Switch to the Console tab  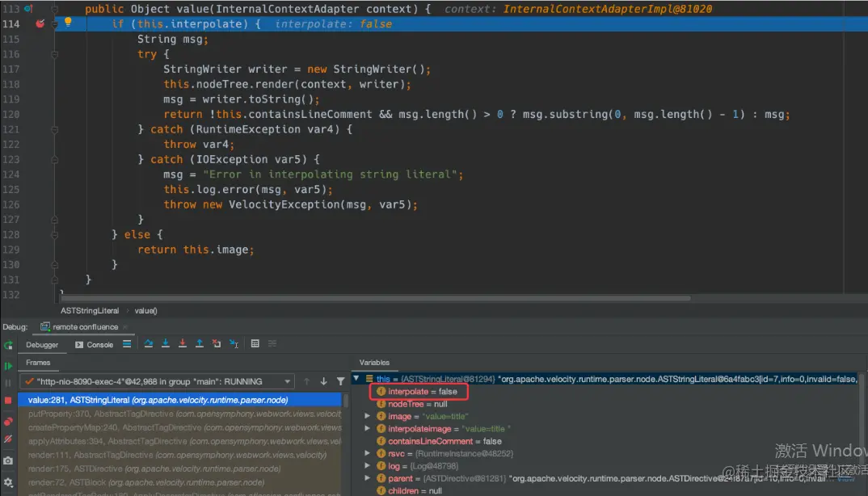click(x=94, y=345)
